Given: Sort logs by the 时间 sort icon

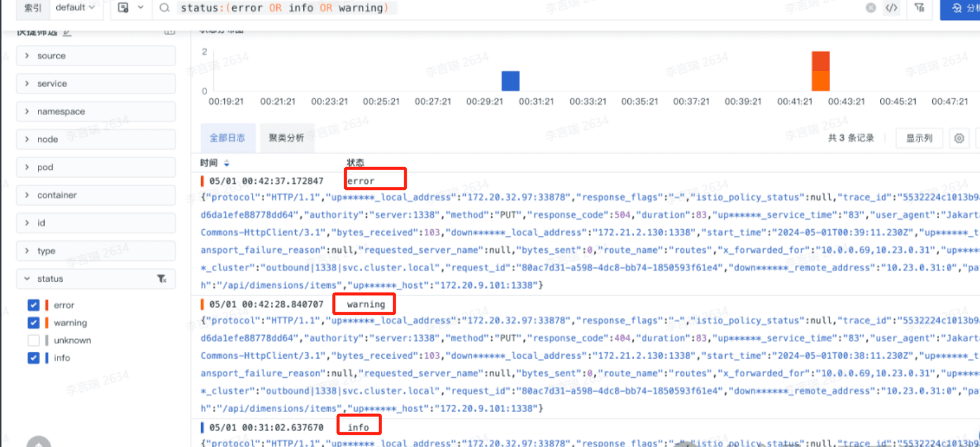Looking at the screenshot, I should tap(227, 163).
